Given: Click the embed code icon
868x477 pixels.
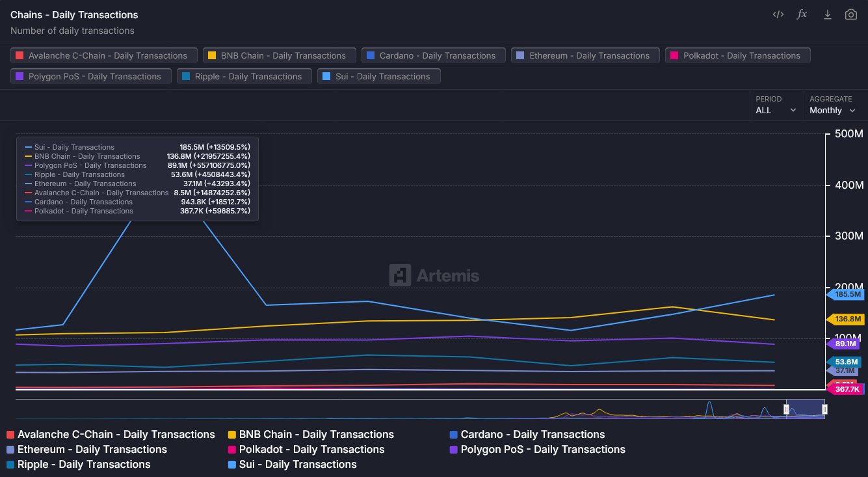Looking at the screenshot, I should click(778, 14).
